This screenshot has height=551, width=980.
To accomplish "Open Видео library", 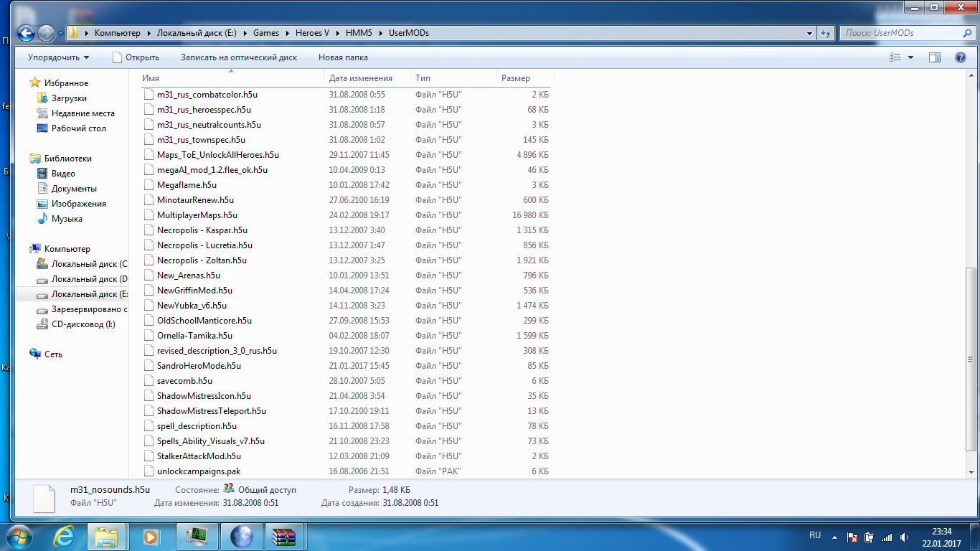I will tap(63, 174).
